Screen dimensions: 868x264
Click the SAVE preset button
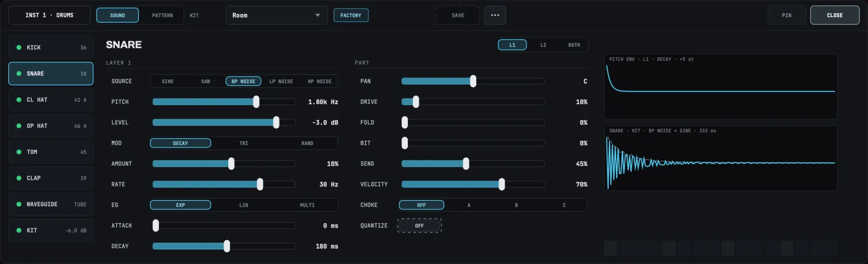[458, 15]
